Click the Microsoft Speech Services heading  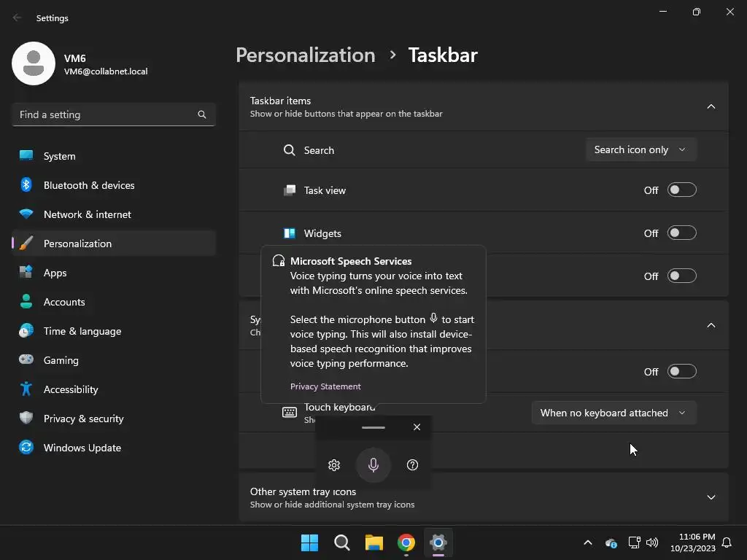click(351, 261)
